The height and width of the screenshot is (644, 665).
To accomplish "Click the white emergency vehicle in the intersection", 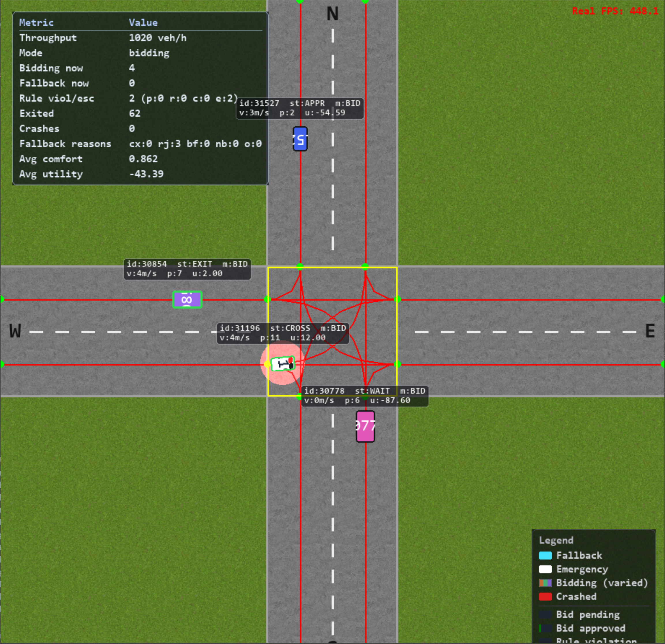I will (x=283, y=364).
